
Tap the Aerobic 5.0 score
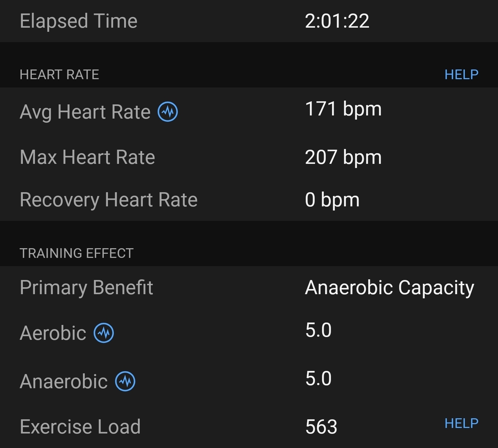pos(318,330)
